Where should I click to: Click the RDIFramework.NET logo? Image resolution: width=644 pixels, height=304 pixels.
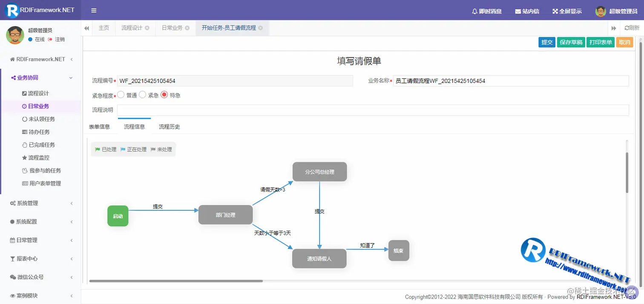pyautogui.click(x=40, y=10)
